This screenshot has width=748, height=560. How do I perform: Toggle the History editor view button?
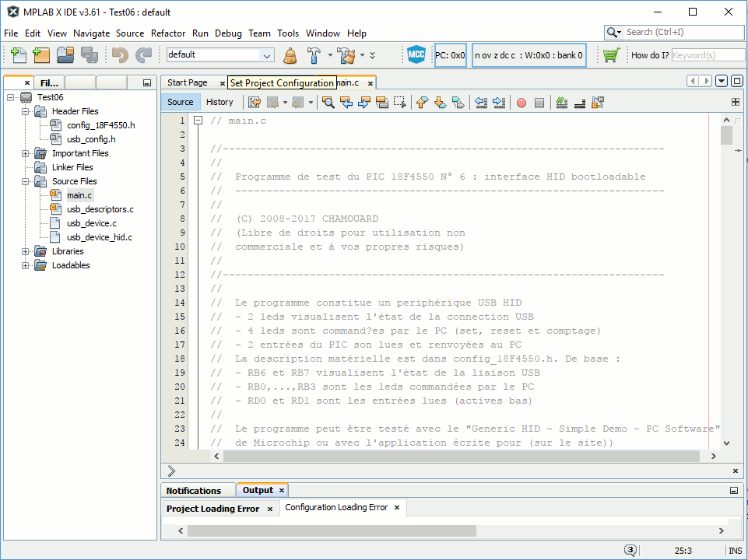pyautogui.click(x=219, y=102)
